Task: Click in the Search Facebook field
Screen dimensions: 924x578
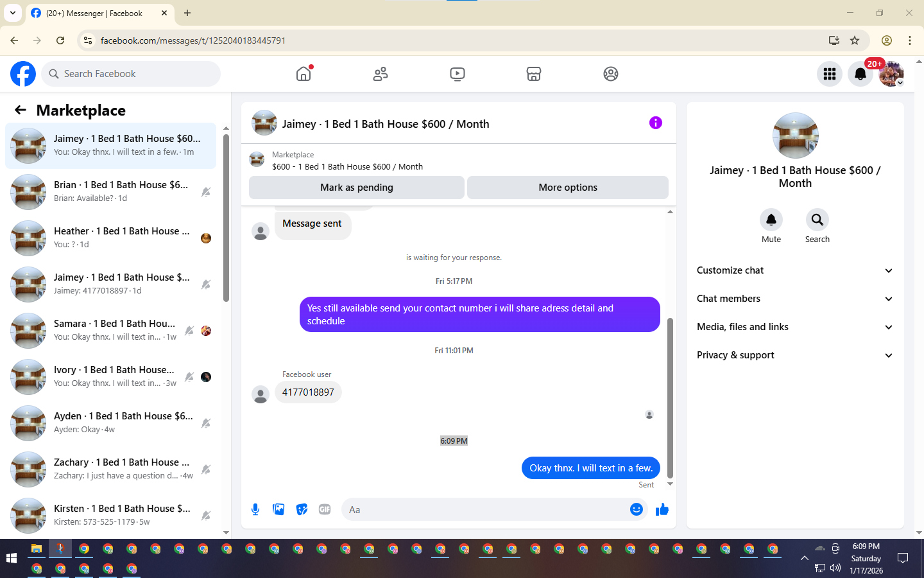Action: [x=131, y=74]
